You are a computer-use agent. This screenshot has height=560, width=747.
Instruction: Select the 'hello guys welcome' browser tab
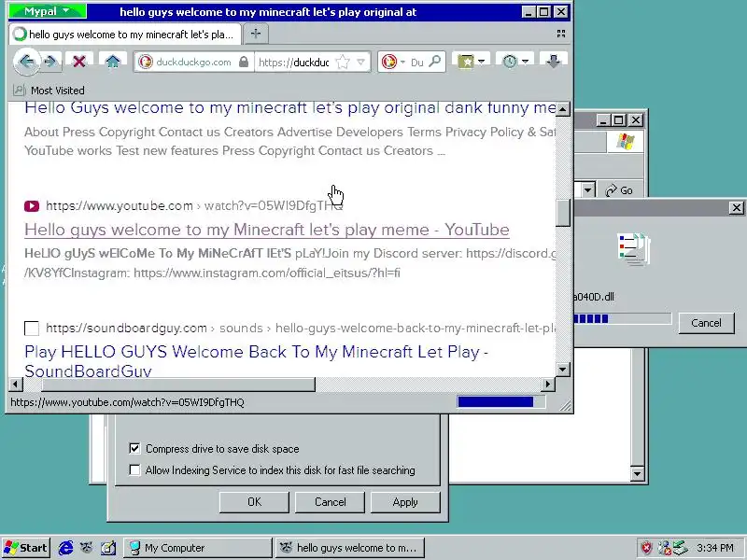125,35
